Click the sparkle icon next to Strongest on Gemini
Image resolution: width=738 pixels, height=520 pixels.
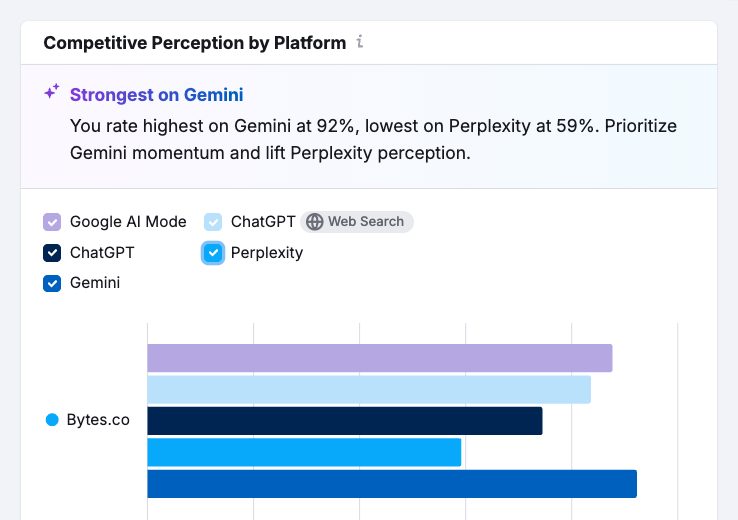coord(52,93)
